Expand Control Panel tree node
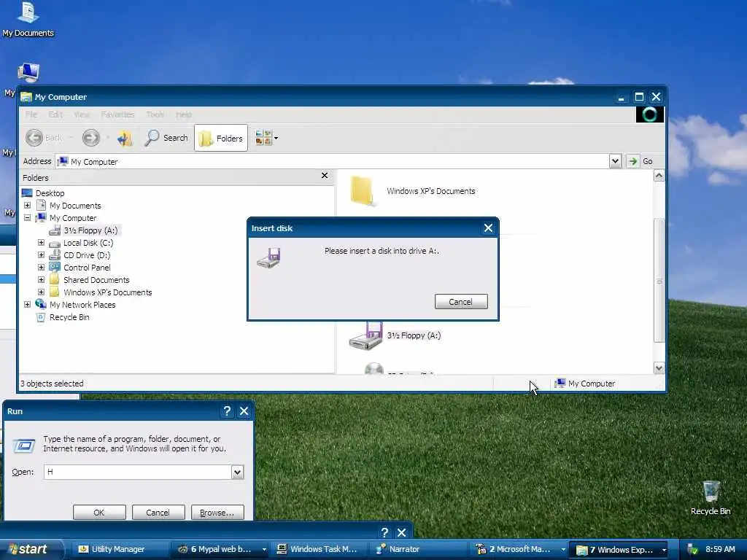Viewport: 747px width, 560px height. (x=41, y=267)
